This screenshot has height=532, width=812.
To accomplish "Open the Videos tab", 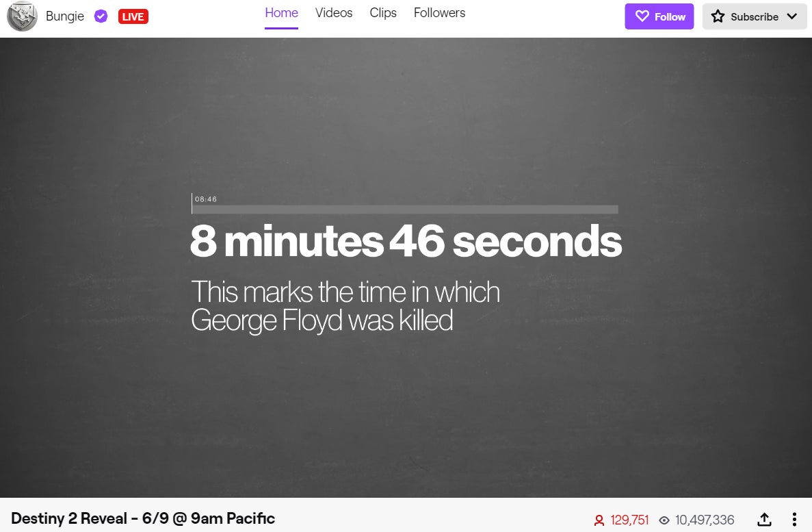I will click(x=334, y=13).
